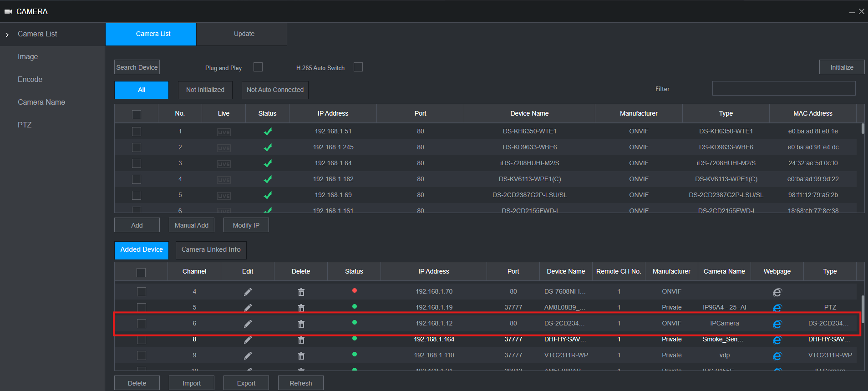The image size is (868, 391).
Task: Open Image settings in sidebar
Action: pyautogui.click(x=28, y=57)
